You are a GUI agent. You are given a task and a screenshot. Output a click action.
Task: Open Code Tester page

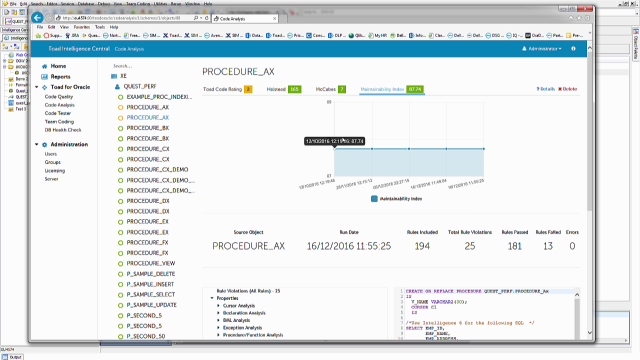click(58, 113)
